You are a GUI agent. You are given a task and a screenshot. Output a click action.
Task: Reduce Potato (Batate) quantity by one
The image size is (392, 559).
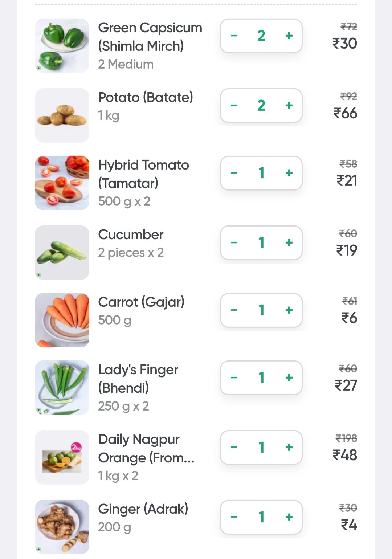(x=234, y=106)
